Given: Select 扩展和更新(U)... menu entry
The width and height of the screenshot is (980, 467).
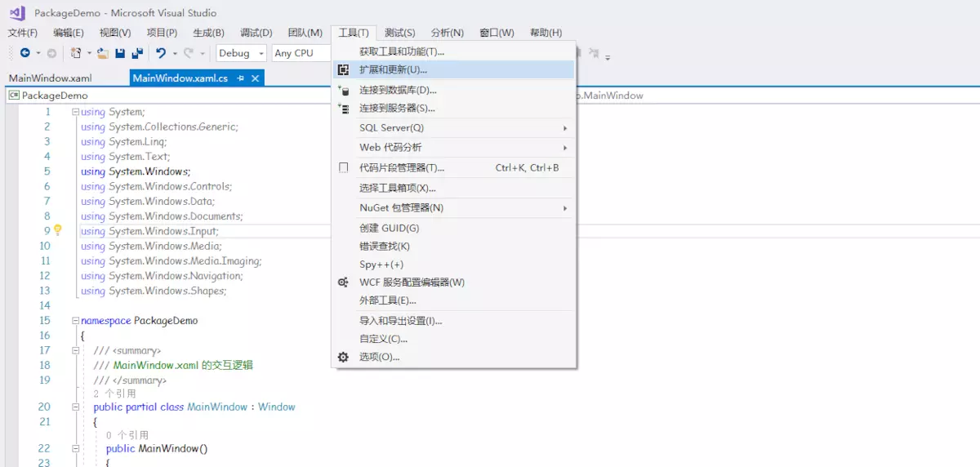Looking at the screenshot, I should pyautogui.click(x=453, y=70).
